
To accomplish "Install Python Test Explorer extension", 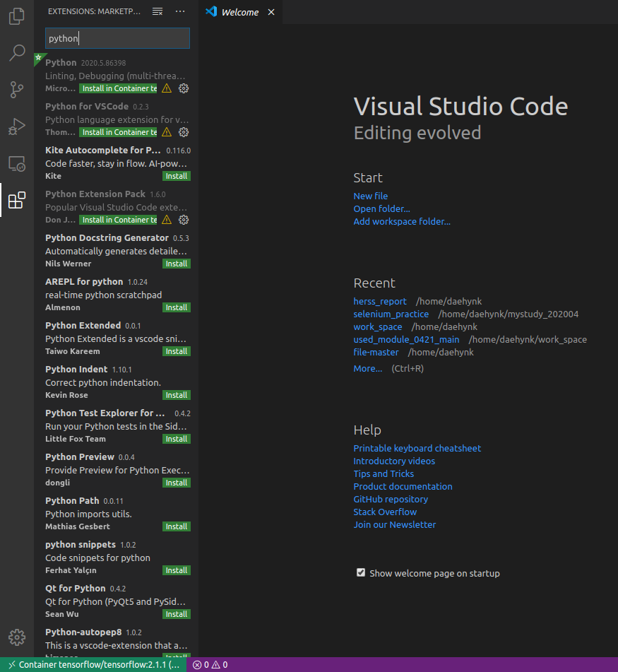I will click(177, 439).
